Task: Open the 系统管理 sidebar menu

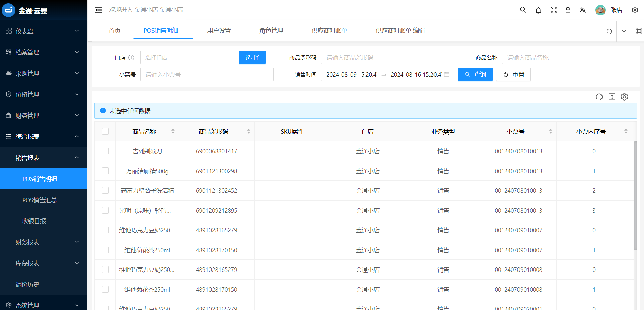Action: point(44,305)
